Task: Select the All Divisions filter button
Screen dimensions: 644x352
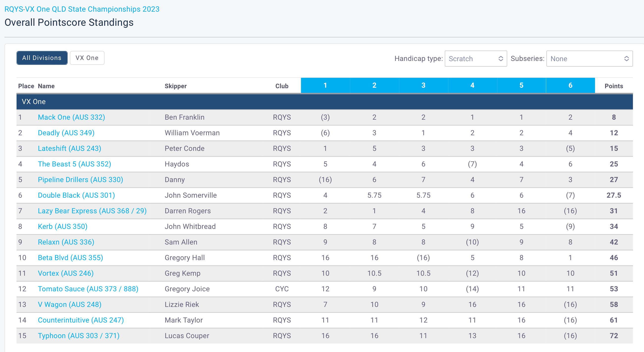Action: tap(42, 58)
